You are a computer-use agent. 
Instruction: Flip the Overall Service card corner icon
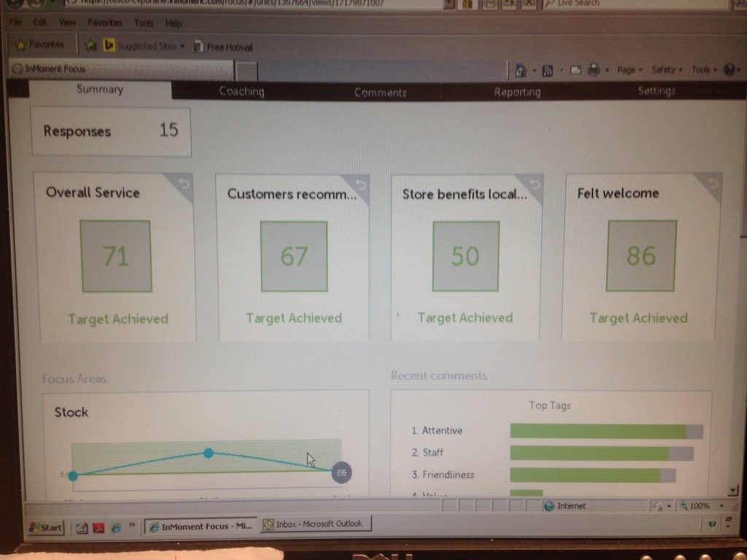tap(183, 184)
